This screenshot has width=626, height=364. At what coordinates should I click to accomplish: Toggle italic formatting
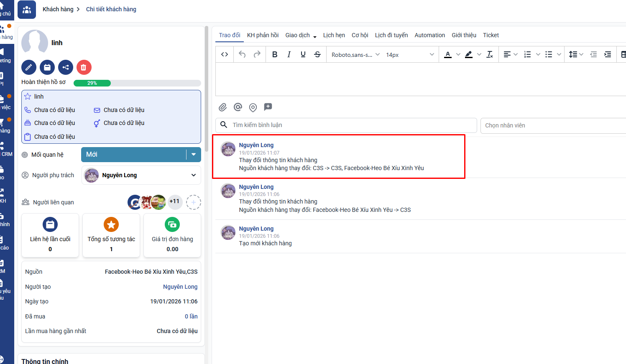click(289, 54)
